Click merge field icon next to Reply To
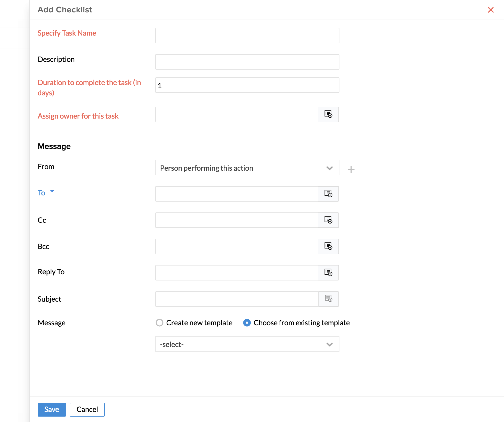 click(328, 273)
